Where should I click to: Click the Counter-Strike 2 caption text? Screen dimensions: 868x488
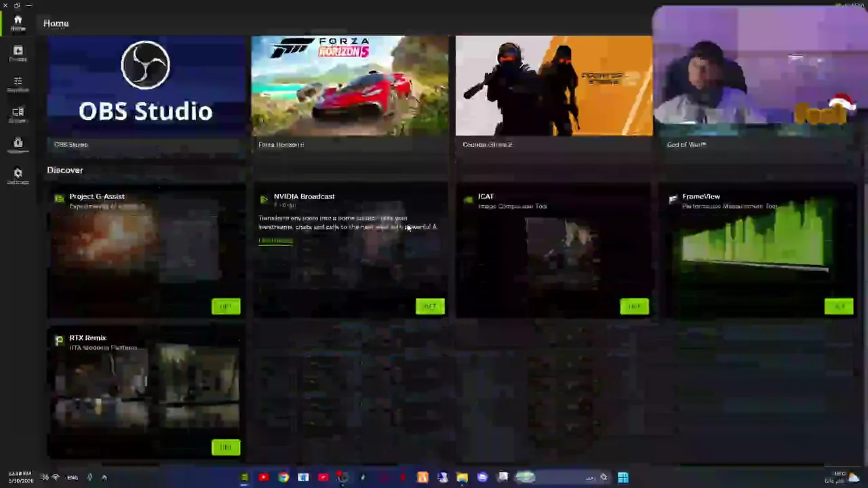[488, 144]
